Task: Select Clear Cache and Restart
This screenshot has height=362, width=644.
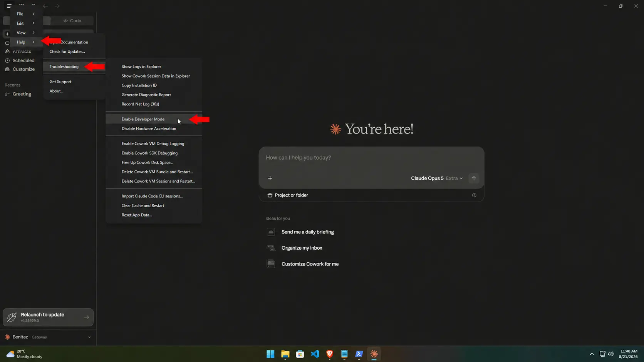Action: 154,205
